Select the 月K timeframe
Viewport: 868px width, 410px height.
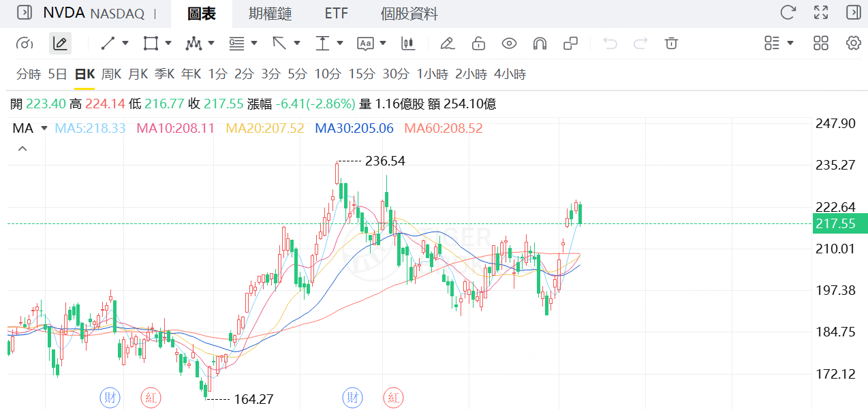click(138, 74)
